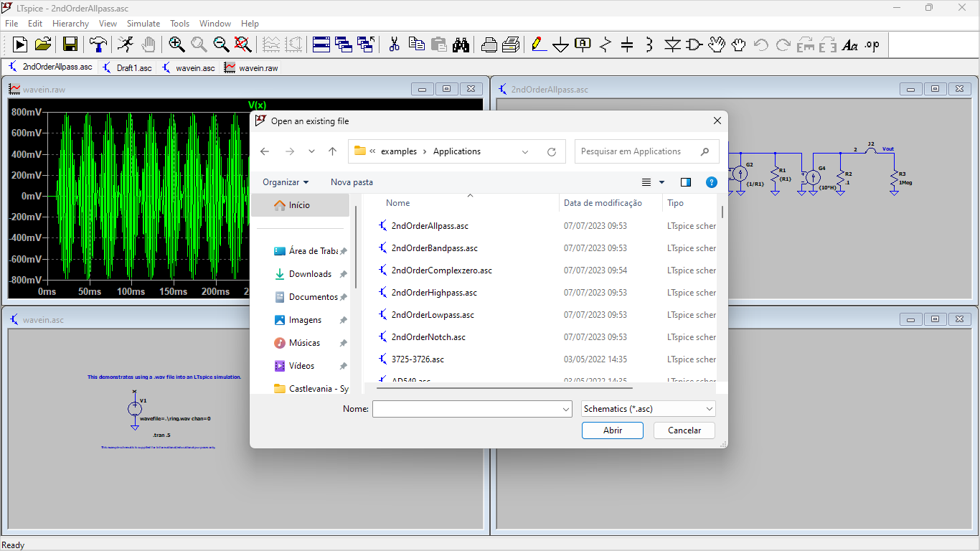The image size is (980, 551).
Task: Open Início in the sidebar
Action: (x=300, y=205)
